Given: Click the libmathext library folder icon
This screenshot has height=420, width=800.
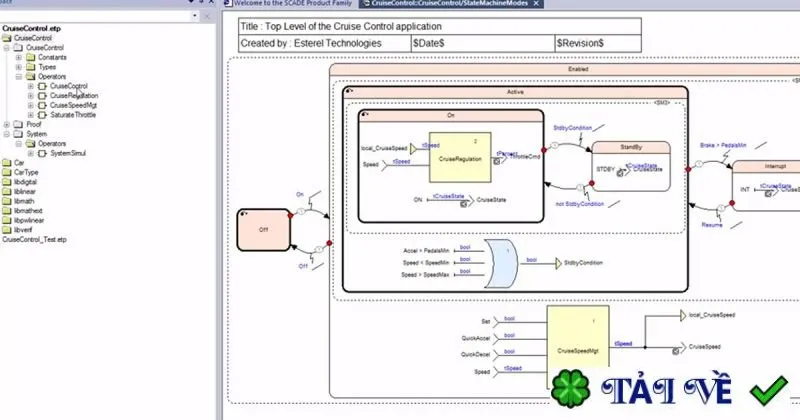Looking at the screenshot, I should pos(6,211).
